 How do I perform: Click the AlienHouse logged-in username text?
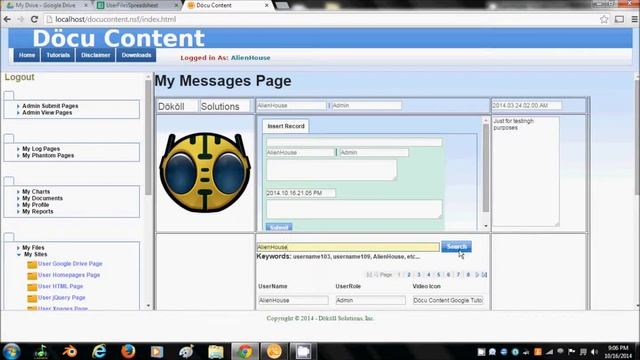click(251, 58)
